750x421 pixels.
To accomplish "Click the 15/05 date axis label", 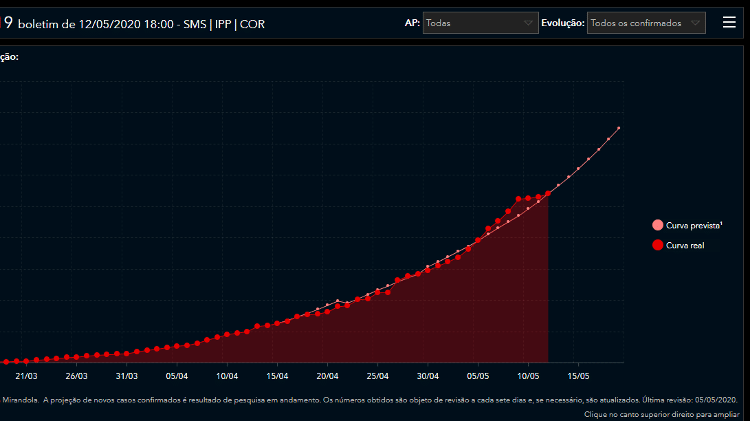I will tap(578, 377).
